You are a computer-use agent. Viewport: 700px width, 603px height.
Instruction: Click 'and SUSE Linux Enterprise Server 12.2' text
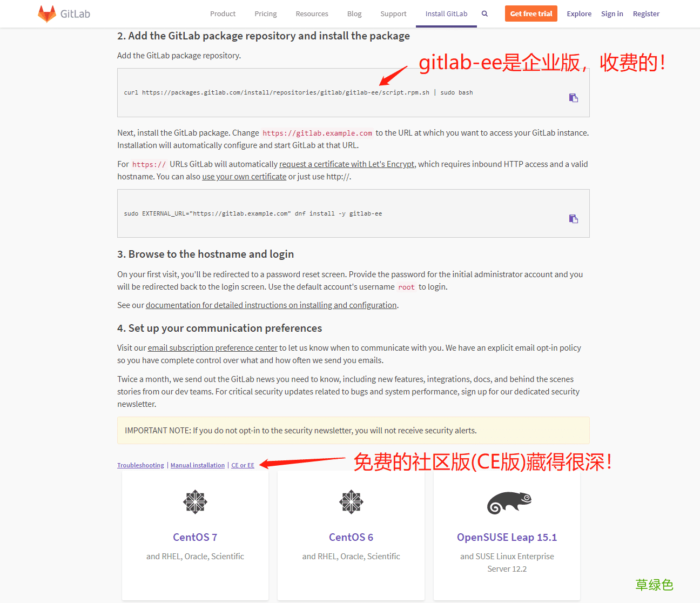pyautogui.click(x=507, y=562)
